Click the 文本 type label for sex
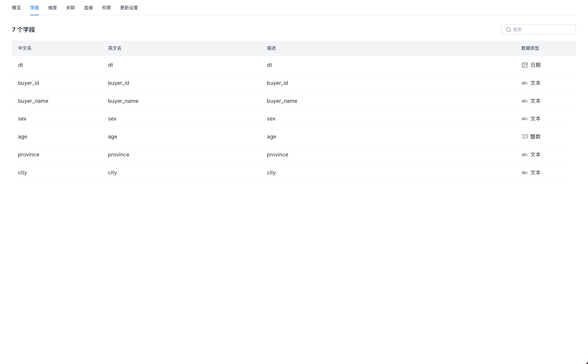The width and height of the screenshot is (588, 364). (x=535, y=119)
